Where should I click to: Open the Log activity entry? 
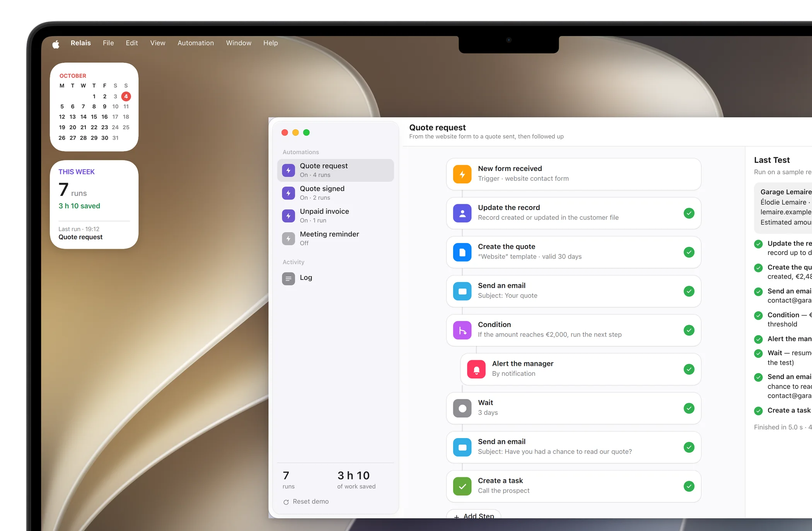coord(336,279)
